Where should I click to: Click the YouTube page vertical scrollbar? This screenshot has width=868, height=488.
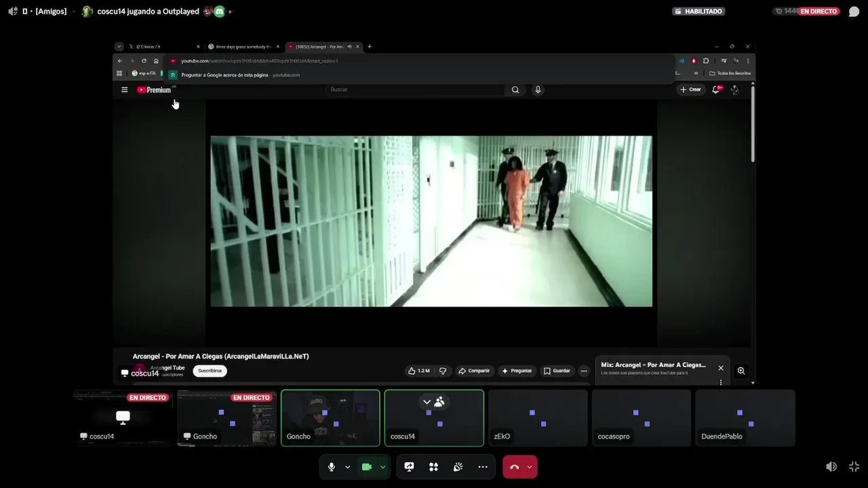(753, 124)
